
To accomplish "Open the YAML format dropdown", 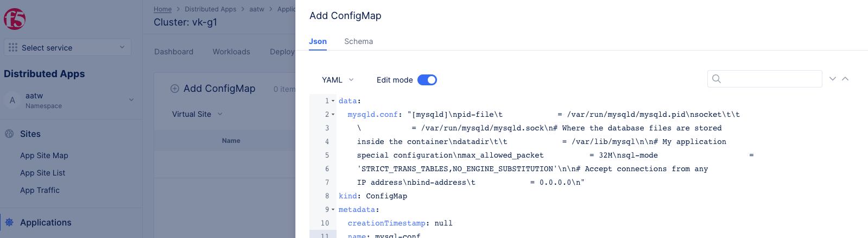I will click(x=338, y=80).
